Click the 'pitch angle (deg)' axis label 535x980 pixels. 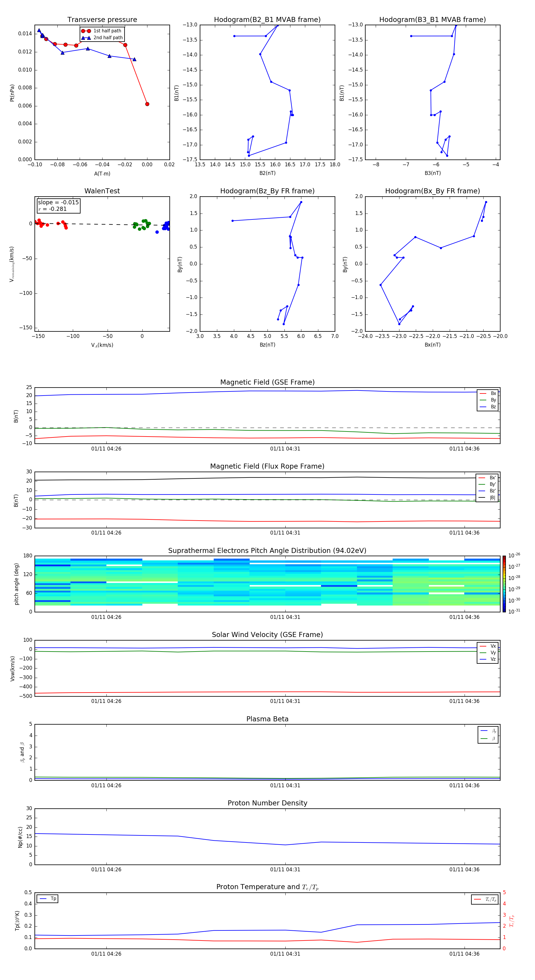tap(16, 584)
